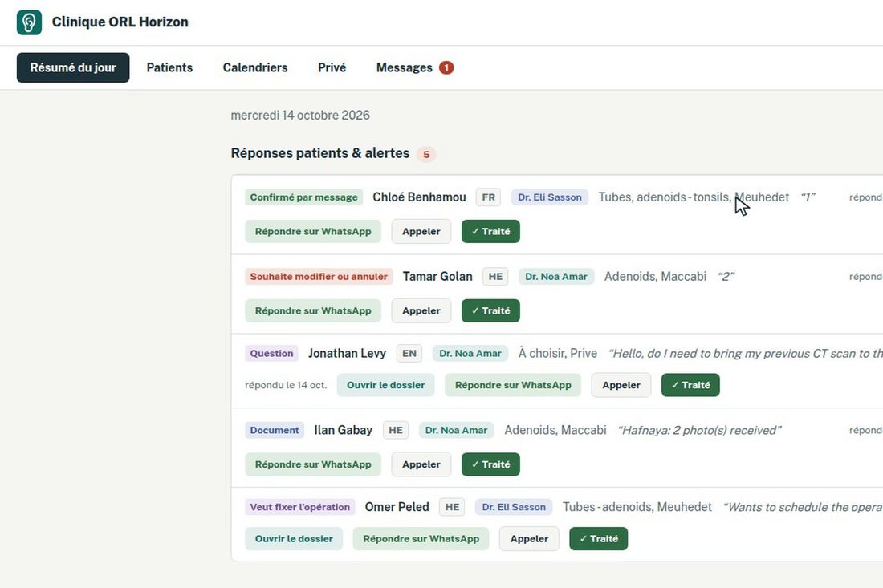The height and width of the screenshot is (588, 883).
Task: Click the Réponses patients & alertes heading
Action: [320, 153]
